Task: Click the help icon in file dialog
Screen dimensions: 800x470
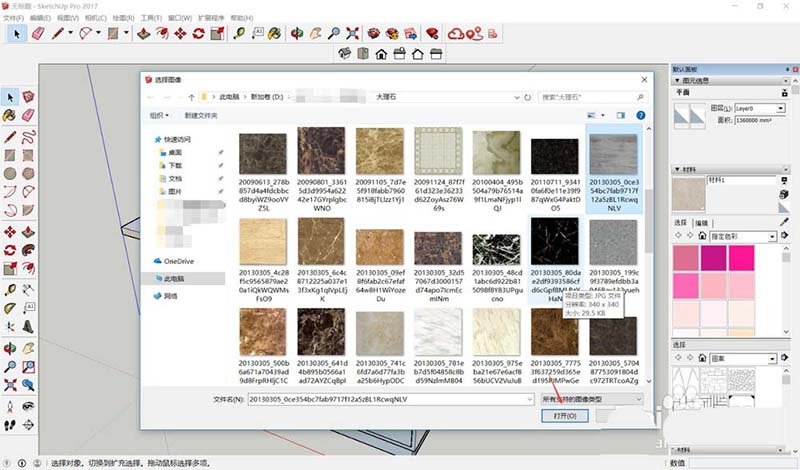Action: [641, 116]
